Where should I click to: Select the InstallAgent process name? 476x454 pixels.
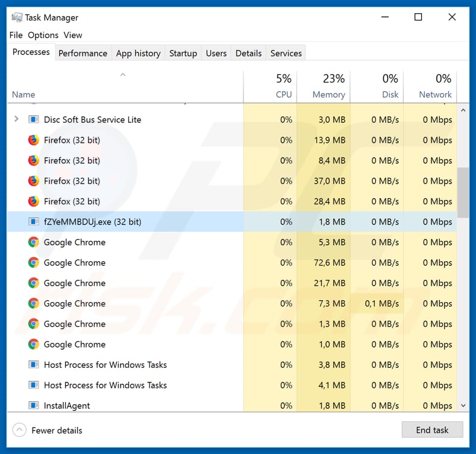click(x=67, y=406)
